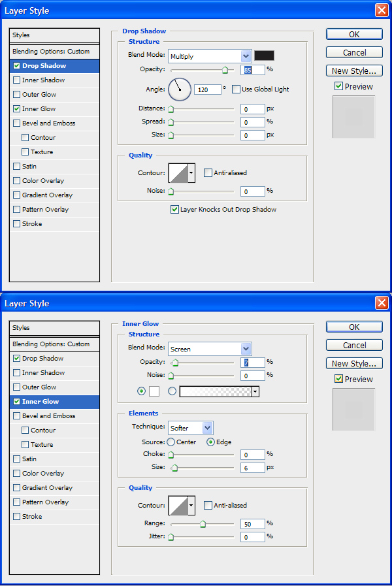Open glow gradient picker arrow
This screenshot has width=392, height=586.
click(255, 391)
